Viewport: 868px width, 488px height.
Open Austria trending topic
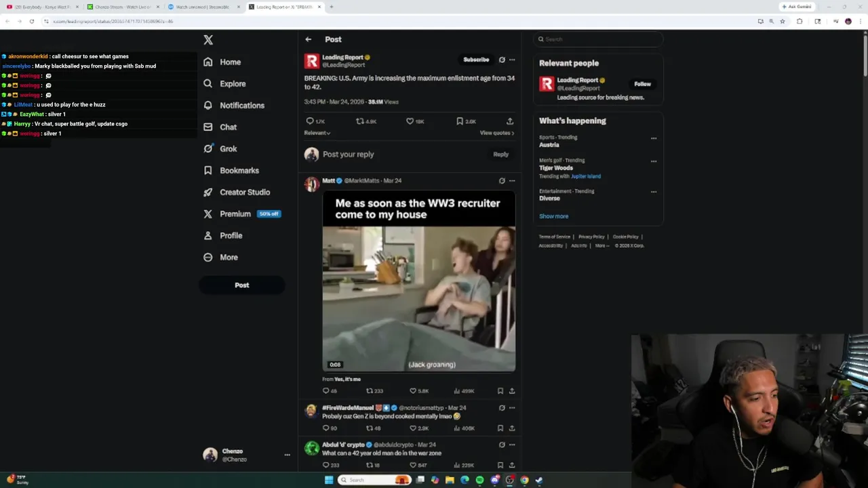pyautogui.click(x=549, y=145)
